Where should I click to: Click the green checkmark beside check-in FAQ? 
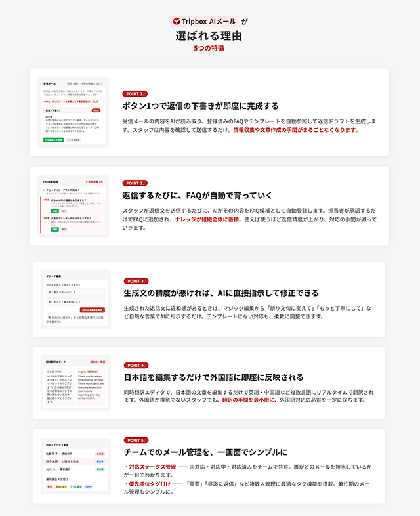point(44,190)
